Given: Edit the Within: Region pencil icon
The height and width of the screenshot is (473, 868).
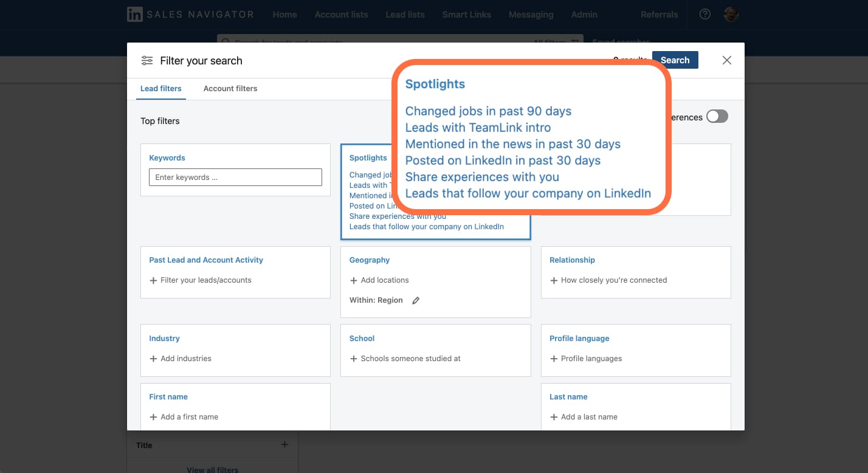Looking at the screenshot, I should [416, 300].
